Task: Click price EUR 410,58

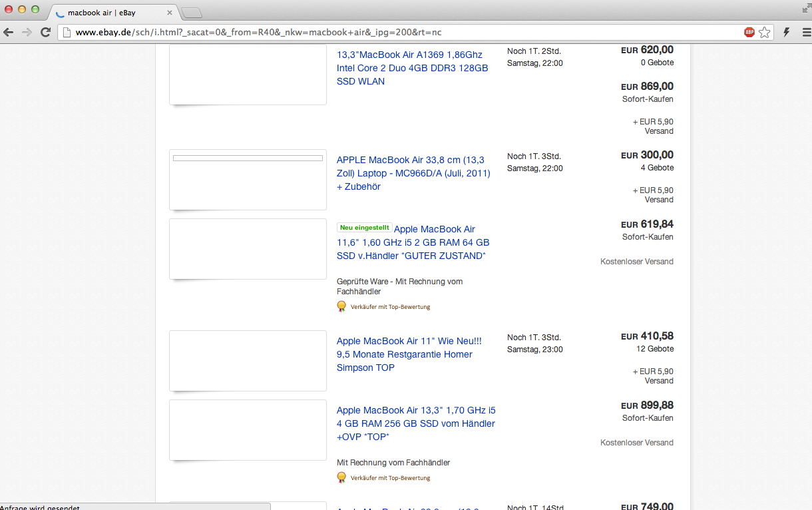Action: (x=647, y=336)
